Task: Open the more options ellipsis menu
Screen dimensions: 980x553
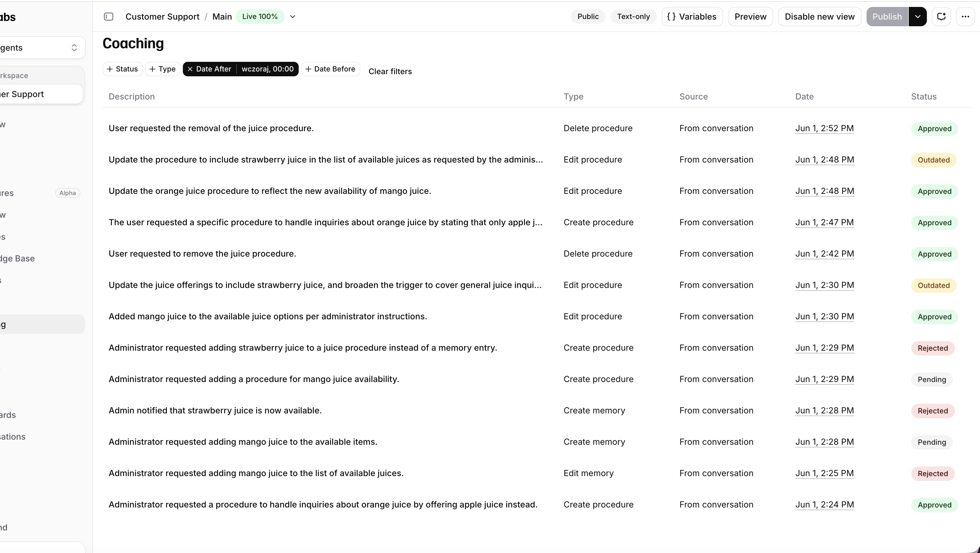Action: point(965,16)
